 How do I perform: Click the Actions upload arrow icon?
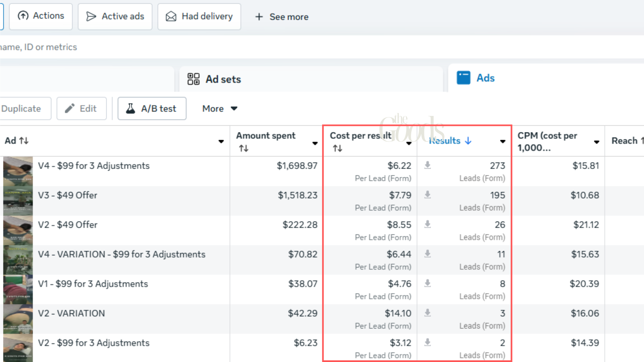pos(23,15)
